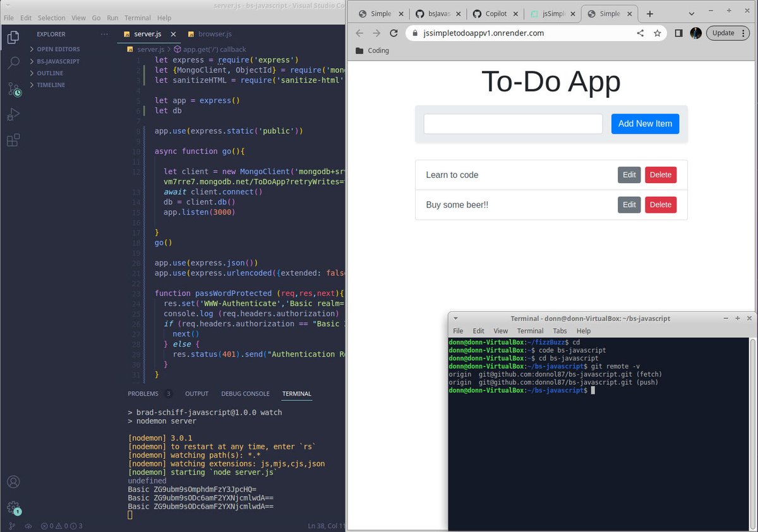
Task: Click the 'Buy some beer!!' item text
Action: pos(457,204)
